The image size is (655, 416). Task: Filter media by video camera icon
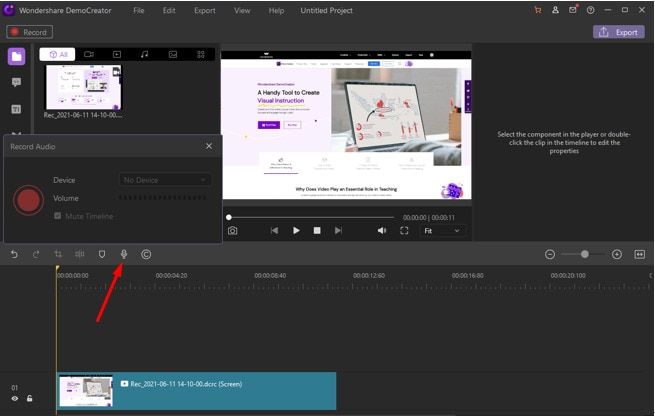click(x=89, y=54)
